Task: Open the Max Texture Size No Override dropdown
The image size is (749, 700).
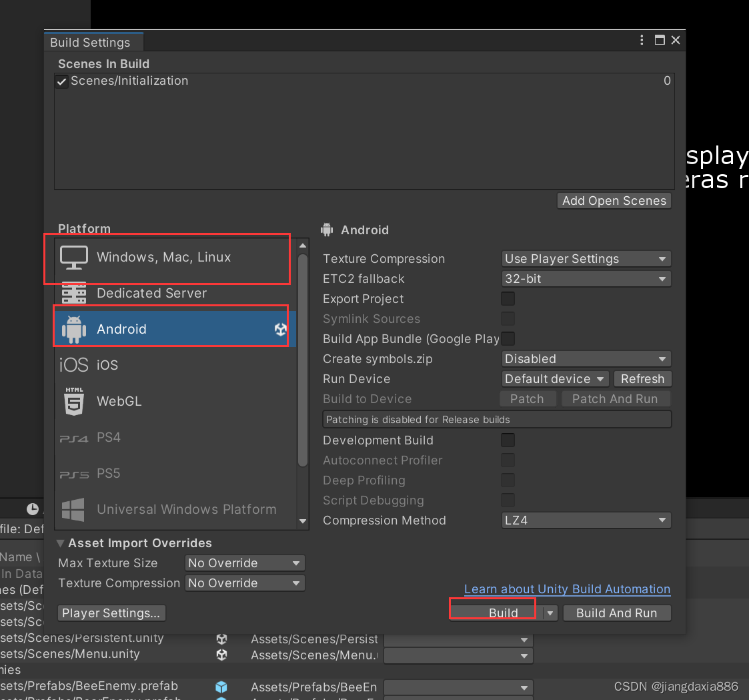Action: (x=245, y=563)
